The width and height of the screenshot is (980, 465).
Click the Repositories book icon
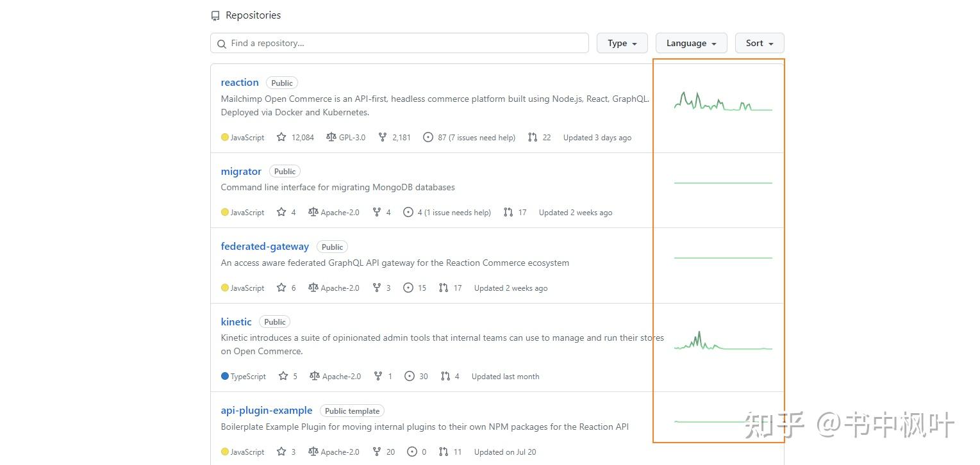tap(215, 15)
